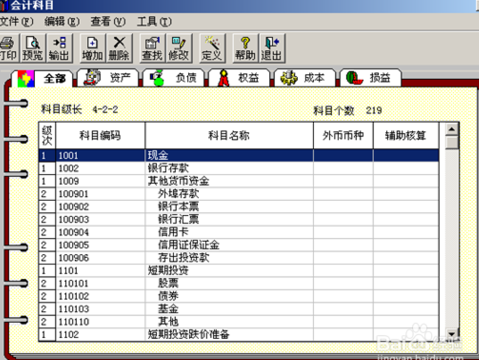Open the 文件(F) menu
The height and width of the screenshot is (360, 479).
16,22
